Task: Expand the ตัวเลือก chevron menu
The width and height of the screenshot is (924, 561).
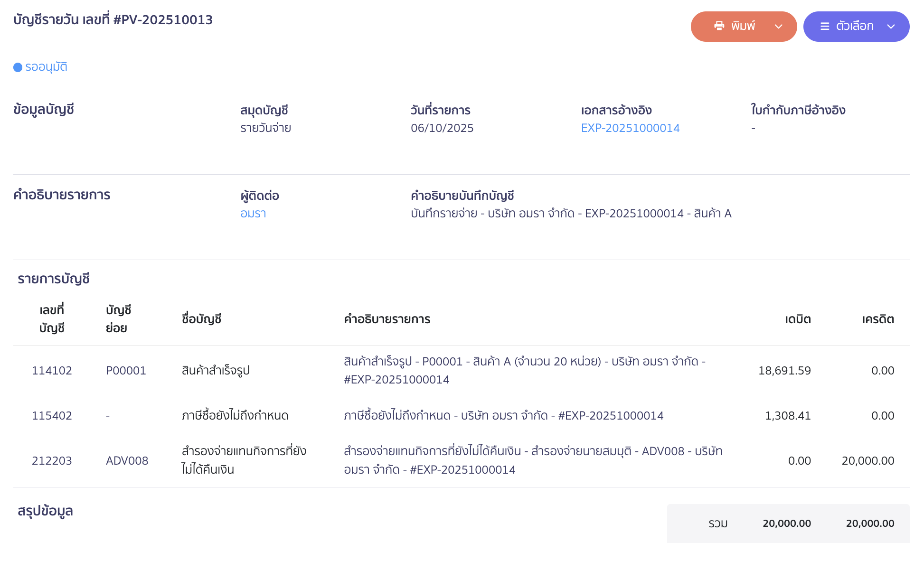Action: tap(891, 27)
